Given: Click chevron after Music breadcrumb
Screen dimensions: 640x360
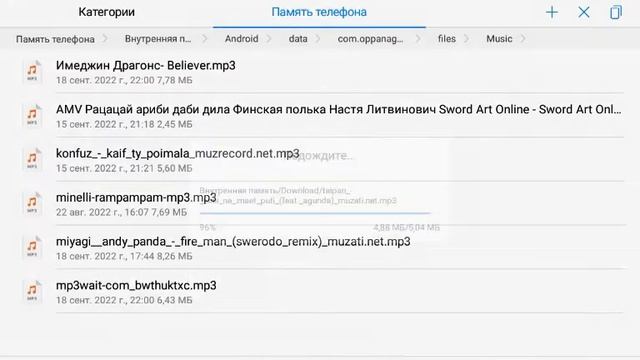Looking at the screenshot, I should pos(523,39).
